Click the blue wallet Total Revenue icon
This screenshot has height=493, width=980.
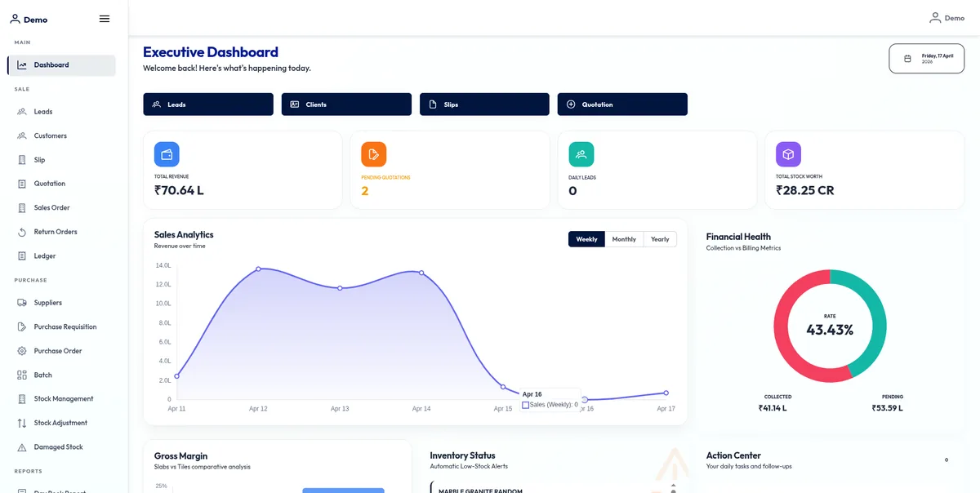click(167, 154)
